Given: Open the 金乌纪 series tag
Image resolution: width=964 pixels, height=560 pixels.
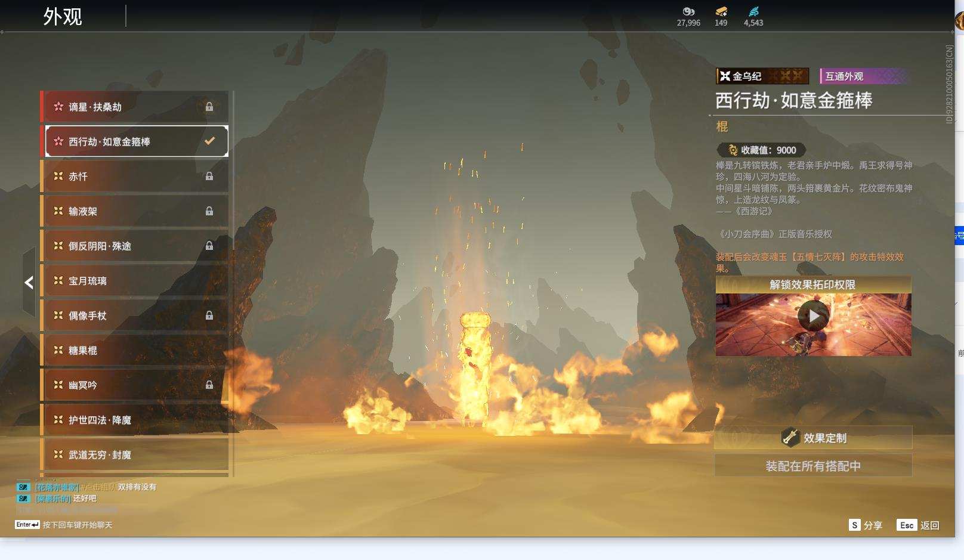Looking at the screenshot, I should point(762,76).
